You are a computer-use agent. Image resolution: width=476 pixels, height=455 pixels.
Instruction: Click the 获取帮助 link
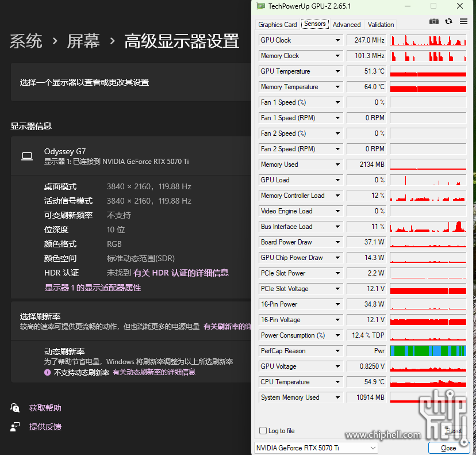click(45, 408)
